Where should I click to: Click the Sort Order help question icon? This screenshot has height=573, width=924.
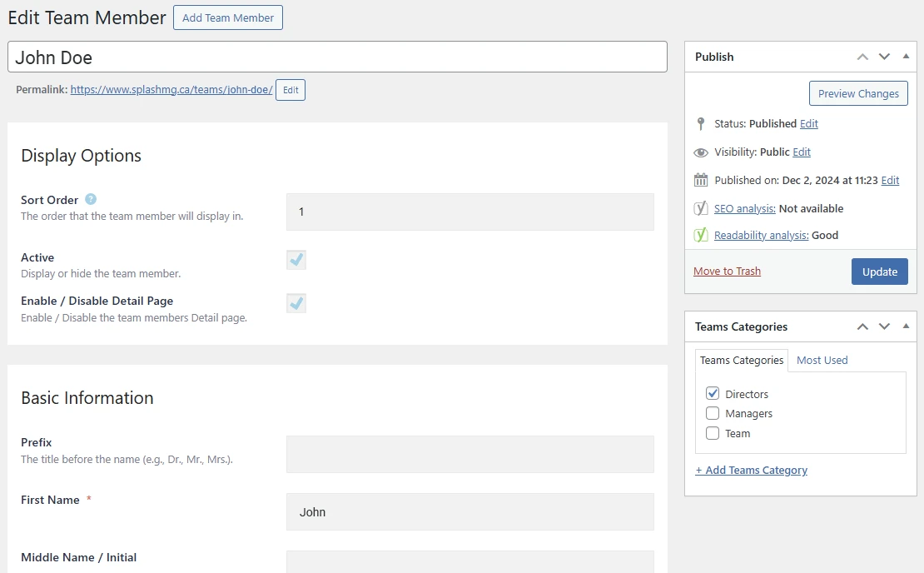(91, 200)
